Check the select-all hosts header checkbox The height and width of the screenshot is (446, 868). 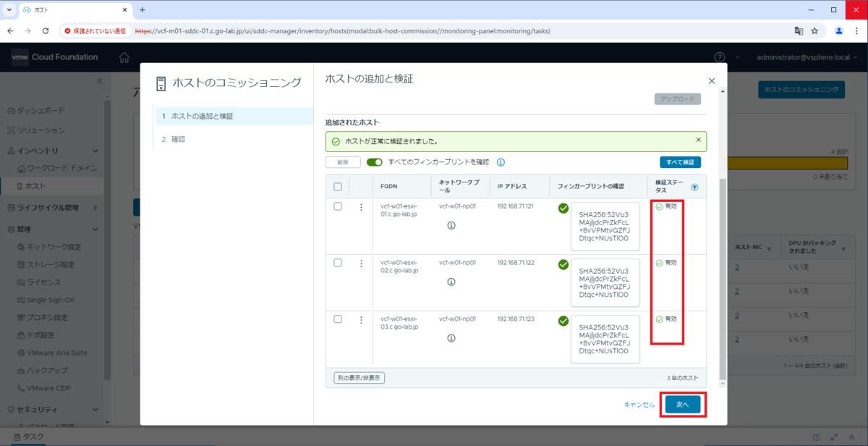click(x=338, y=187)
